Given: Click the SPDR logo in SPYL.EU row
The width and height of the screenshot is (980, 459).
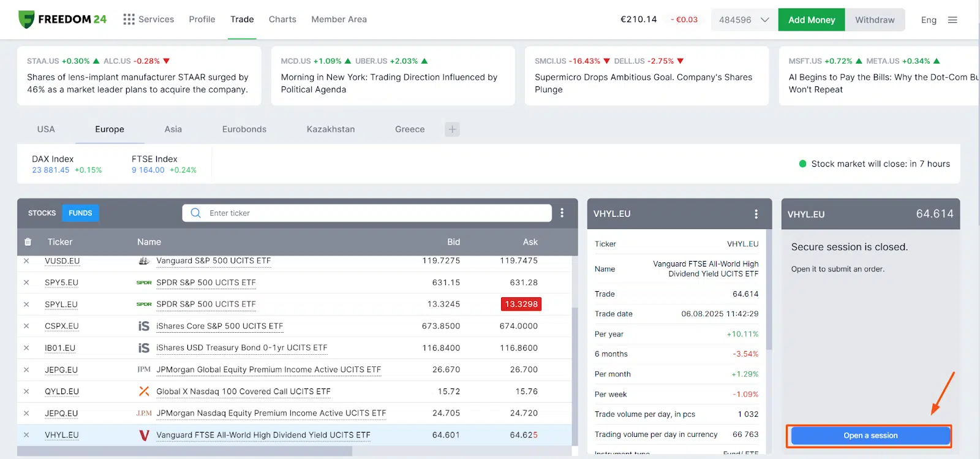Looking at the screenshot, I should pyautogui.click(x=144, y=305).
